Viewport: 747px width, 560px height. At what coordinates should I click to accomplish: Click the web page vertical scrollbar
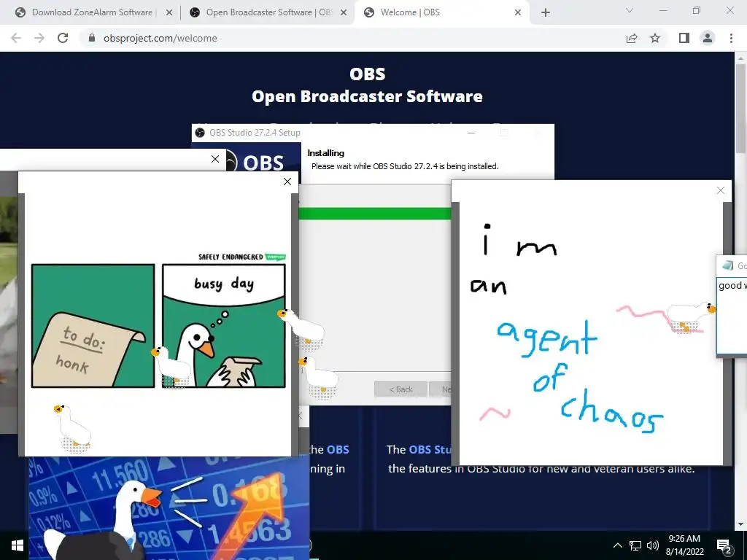pyautogui.click(x=740, y=109)
